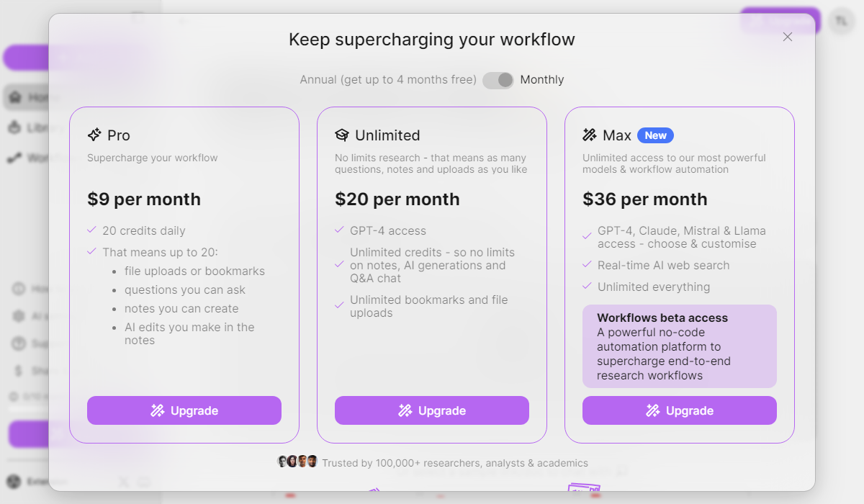Click the Pro plan sparkle icon
The image size is (864, 504).
click(94, 135)
